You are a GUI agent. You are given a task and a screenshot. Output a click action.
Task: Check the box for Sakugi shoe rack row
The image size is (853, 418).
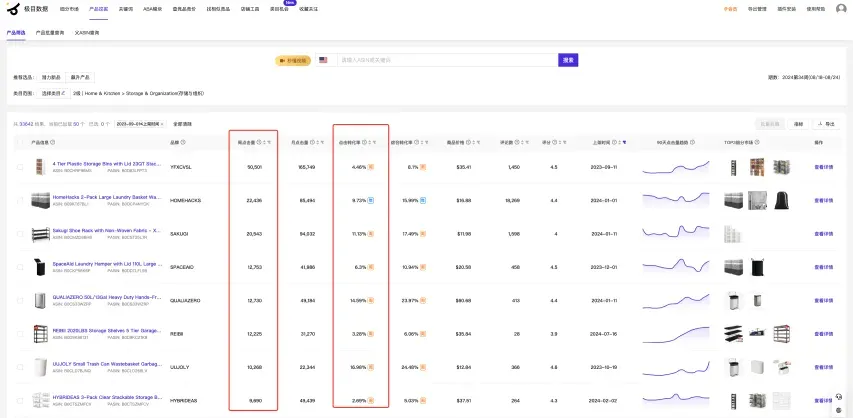tap(20, 233)
